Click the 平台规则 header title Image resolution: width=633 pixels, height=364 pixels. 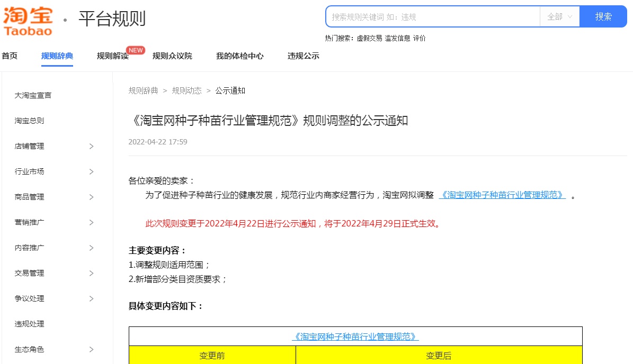(112, 19)
